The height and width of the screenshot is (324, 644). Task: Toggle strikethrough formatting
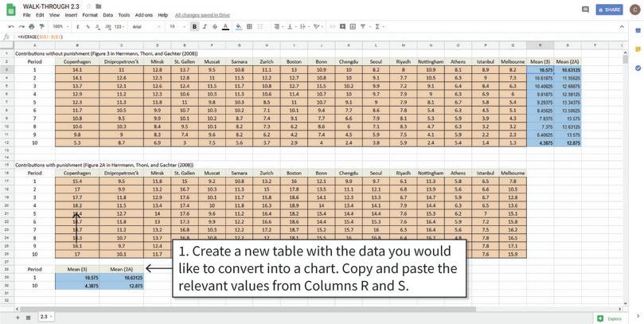(215, 27)
